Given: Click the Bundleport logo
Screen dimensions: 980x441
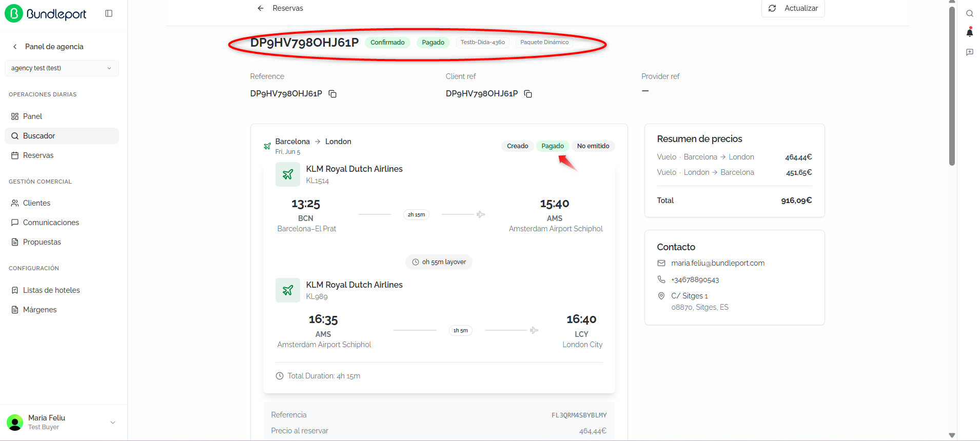Looking at the screenshot, I should [46, 14].
